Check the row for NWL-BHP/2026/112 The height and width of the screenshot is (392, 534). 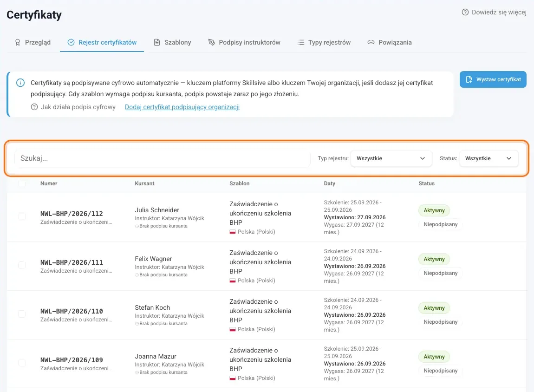(x=22, y=216)
